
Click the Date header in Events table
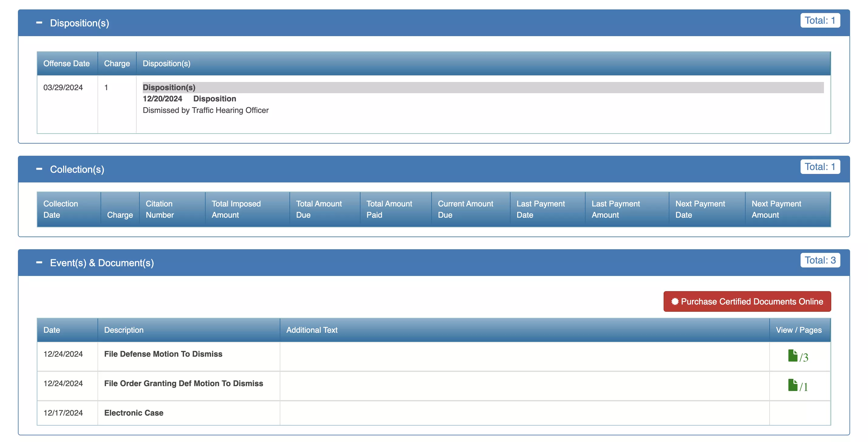(67, 330)
